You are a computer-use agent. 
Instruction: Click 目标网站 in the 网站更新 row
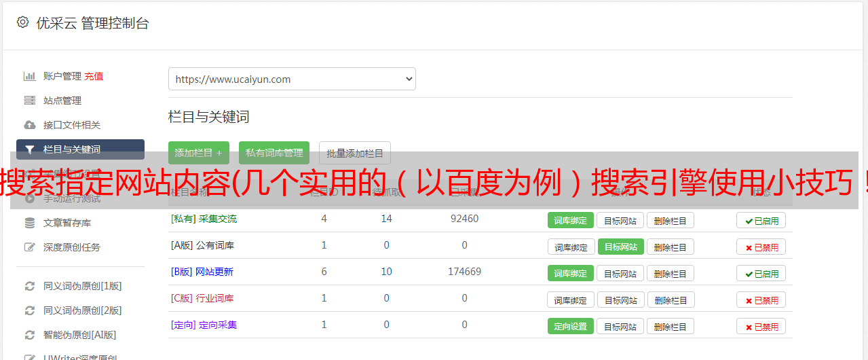620,273
